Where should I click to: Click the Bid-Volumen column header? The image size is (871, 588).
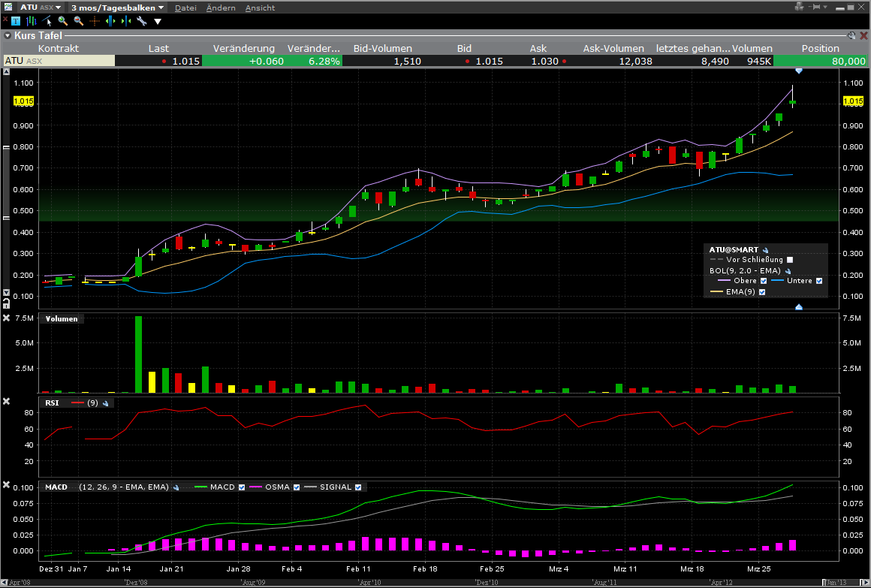pos(383,48)
